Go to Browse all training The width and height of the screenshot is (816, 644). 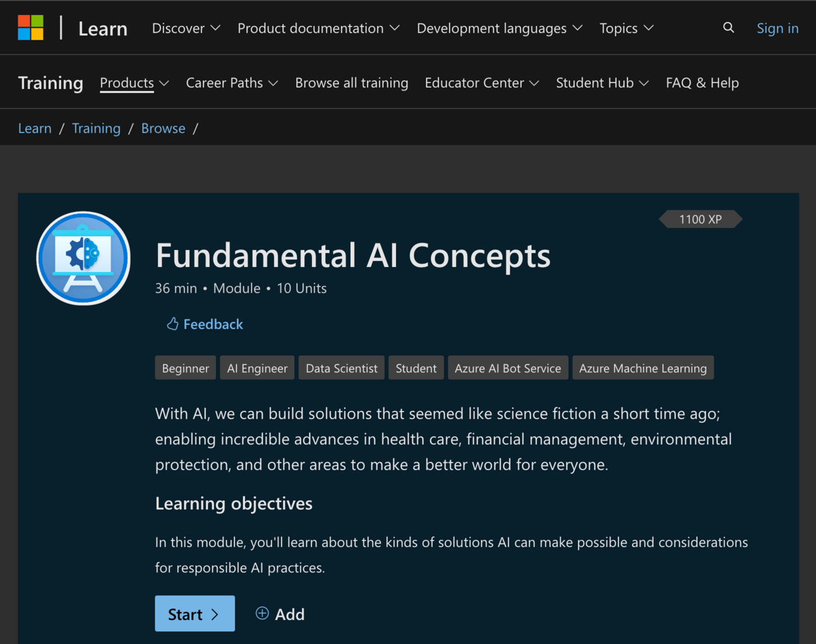click(352, 83)
